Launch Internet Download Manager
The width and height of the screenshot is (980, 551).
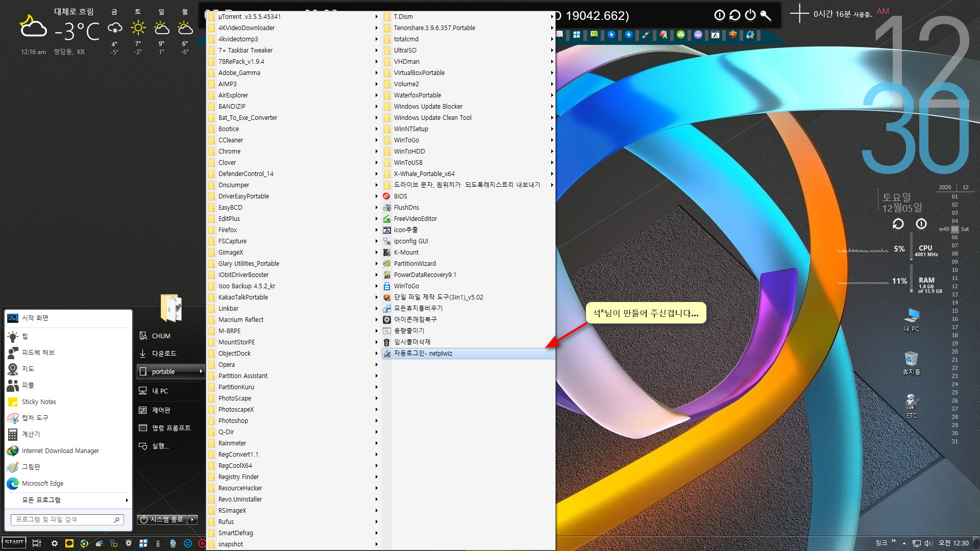click(x=67, y=451)
